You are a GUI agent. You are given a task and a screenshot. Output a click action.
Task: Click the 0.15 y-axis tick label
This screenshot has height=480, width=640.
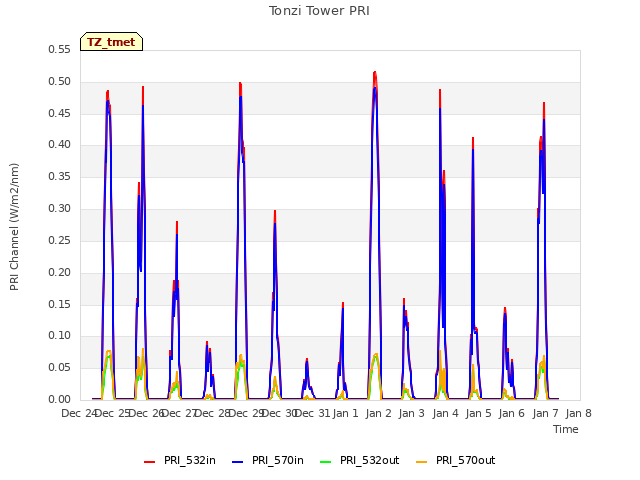coord(59,304)
